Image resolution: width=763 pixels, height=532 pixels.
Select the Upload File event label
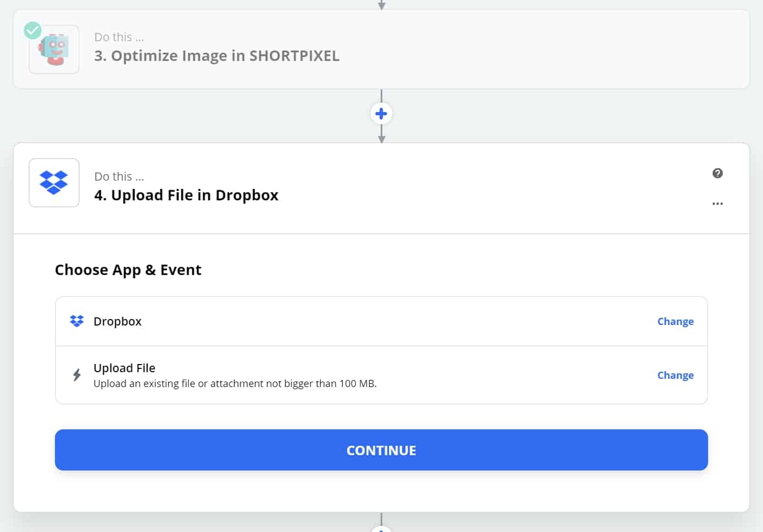[x=124, y=368]
